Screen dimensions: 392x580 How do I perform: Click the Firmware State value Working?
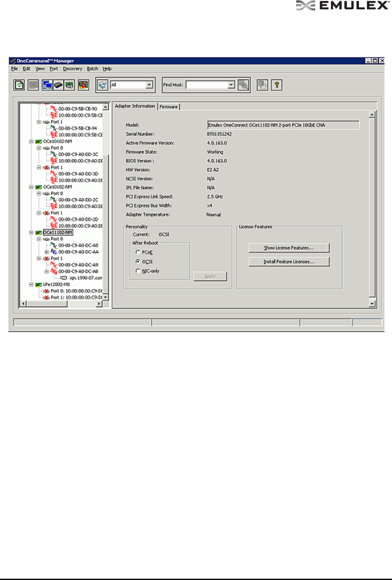point(215,152)
